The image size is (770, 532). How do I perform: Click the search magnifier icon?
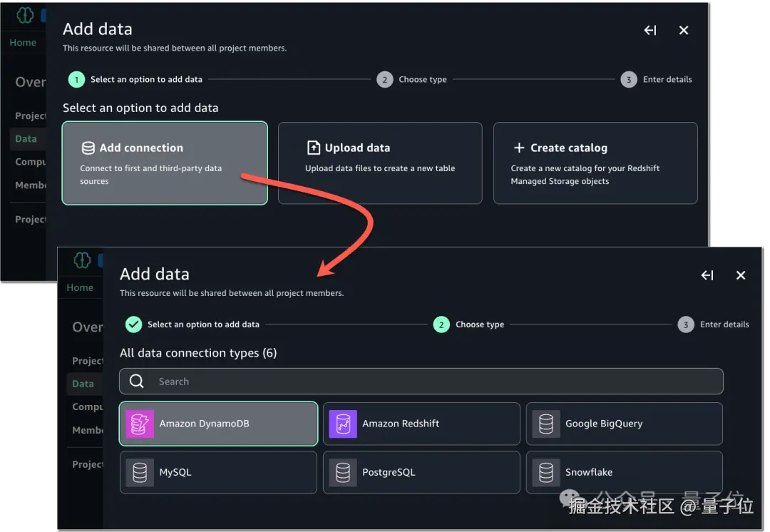click(x=137, y=382)
